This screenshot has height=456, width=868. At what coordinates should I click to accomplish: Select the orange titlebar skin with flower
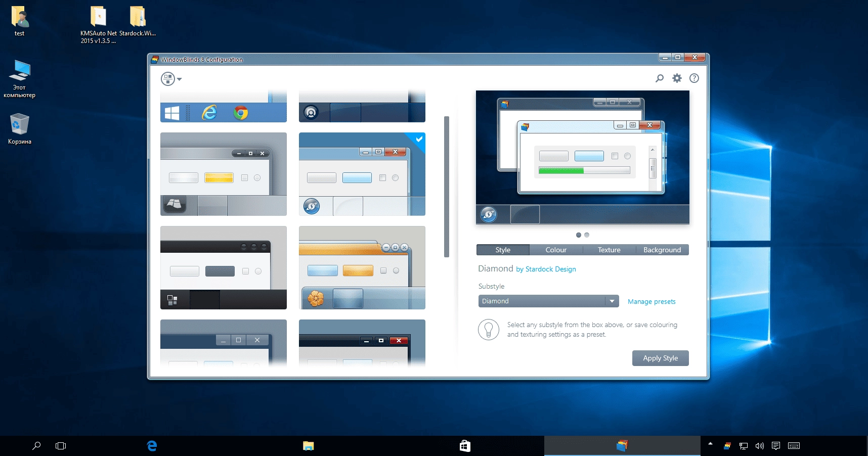(x=362, y=267)
